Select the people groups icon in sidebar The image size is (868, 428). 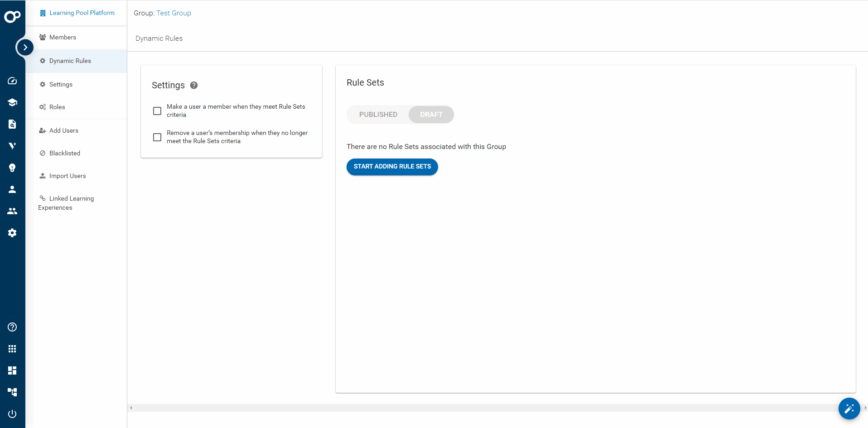tap(12, 211)
